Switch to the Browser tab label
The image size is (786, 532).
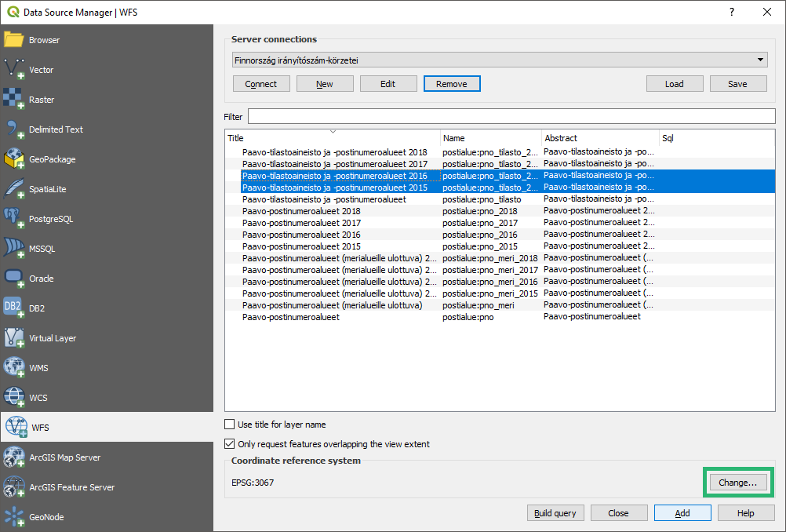[44, 39]
